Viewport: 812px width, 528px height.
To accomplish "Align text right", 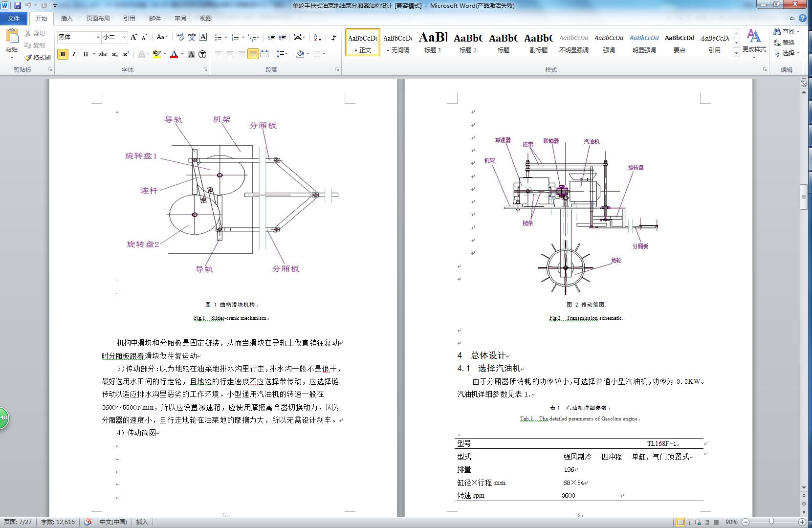I will [x=241, y=54].
